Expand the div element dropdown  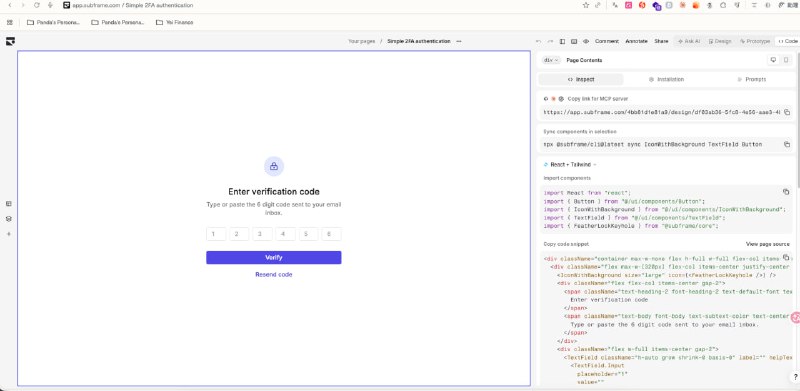coord(551,60)
